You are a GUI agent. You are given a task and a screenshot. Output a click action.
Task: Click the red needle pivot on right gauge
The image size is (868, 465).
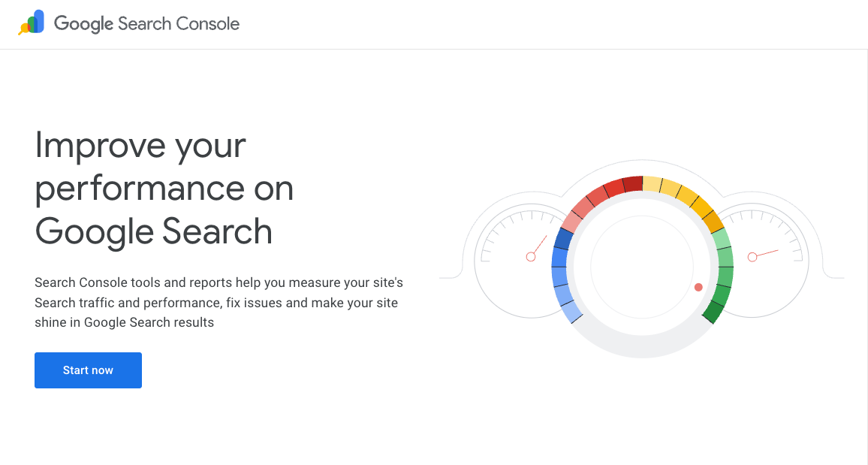pos(752,257)
